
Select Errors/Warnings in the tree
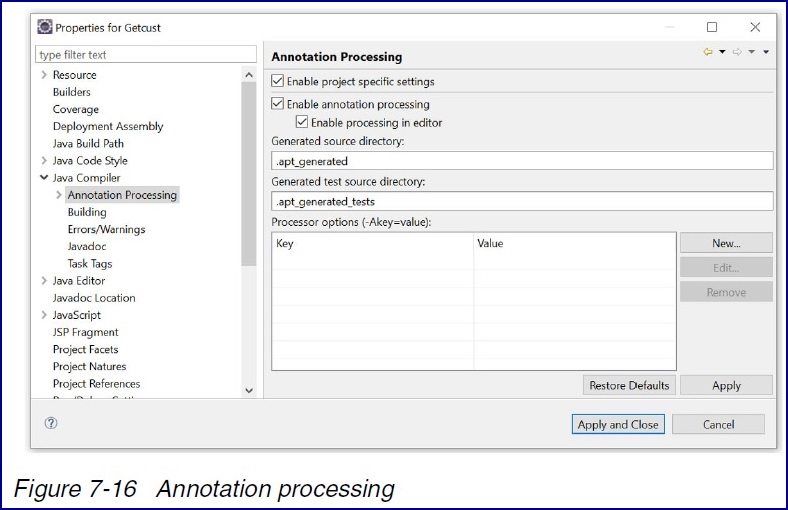click(106, 229)
